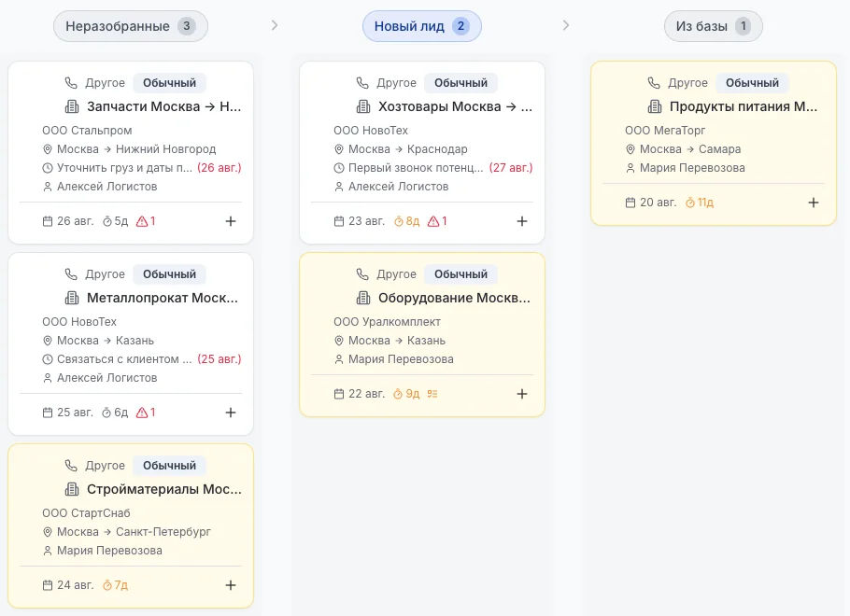Click company ООО Стальпром
Viewport: 850px width, 616px height.
[x=87, y=131]
